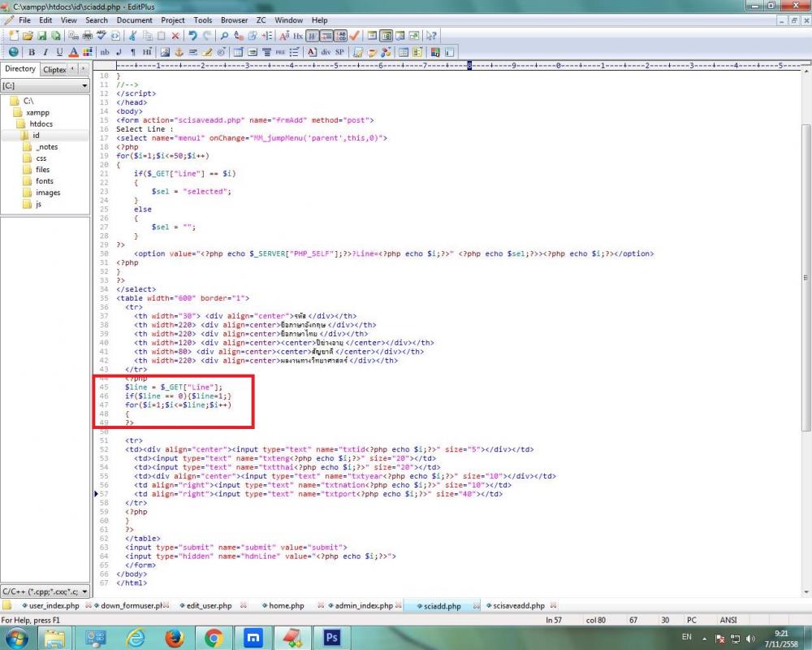Apply Italic HTML tag (I) icon
The height and width of the screenshot is (650, 812).
click(x=45, y=52)
